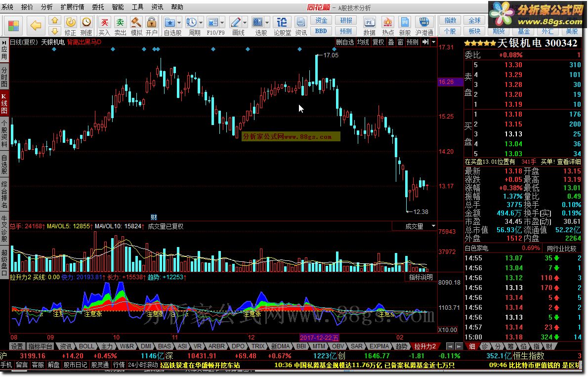Viewport: 588px width, 377px height.
Task: Click the red 买入 buy icon
Action: coord(105,22)
